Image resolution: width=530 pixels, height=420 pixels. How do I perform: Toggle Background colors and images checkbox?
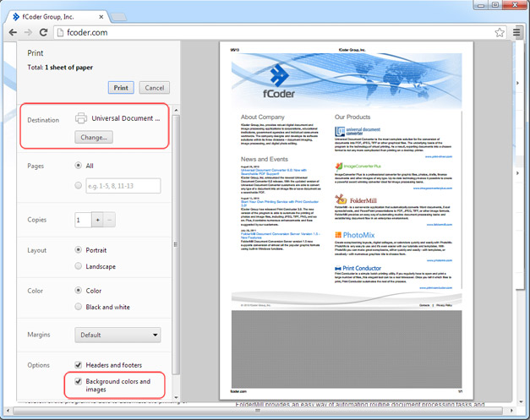point(78,381)
